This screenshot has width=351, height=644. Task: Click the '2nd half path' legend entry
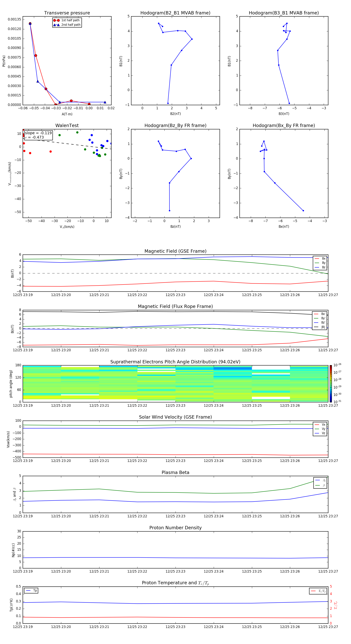pyautogui.click(x=67, y=25)
